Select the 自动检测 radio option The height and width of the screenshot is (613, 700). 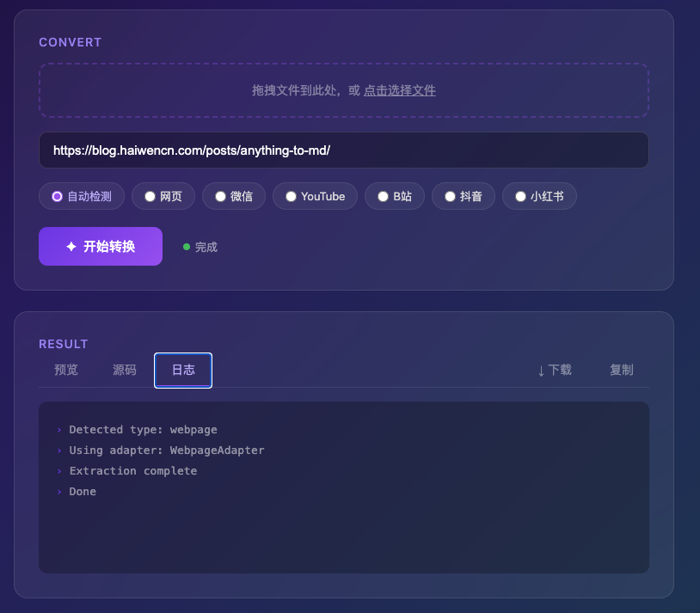(58, 196)
